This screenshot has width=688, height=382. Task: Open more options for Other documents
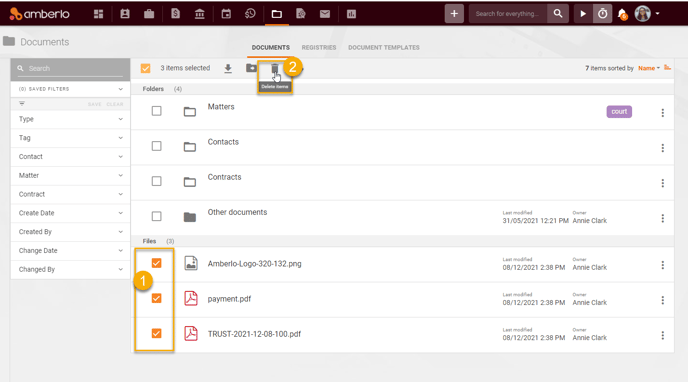tap(663, 218)
